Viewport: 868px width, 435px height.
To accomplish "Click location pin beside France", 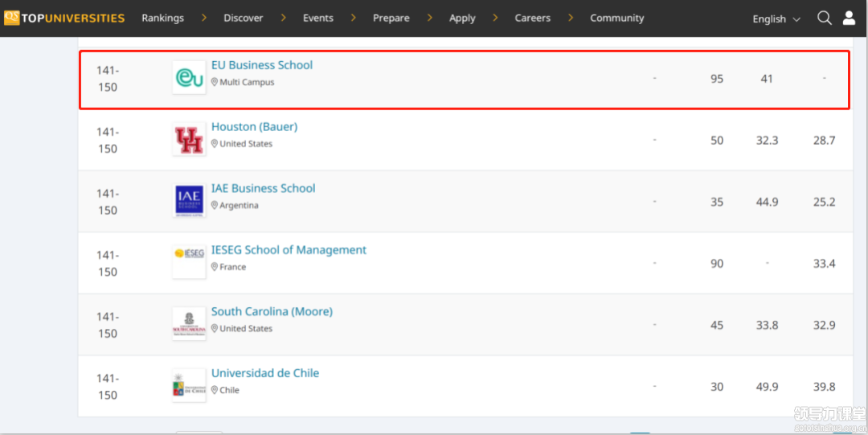I will click(x=215, y=266).
